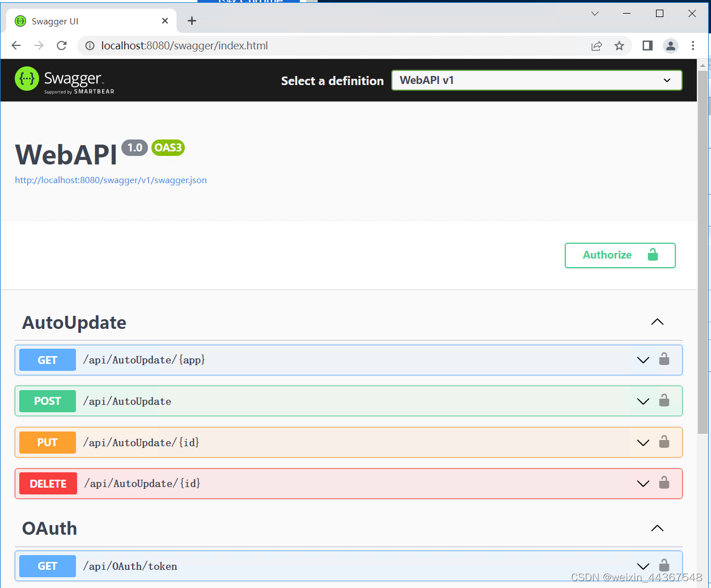Click lock icon on POST /api/AutoUpdate
Image resolution: width=711 pixels, height=588 pixels.
(x=664, y=400)
